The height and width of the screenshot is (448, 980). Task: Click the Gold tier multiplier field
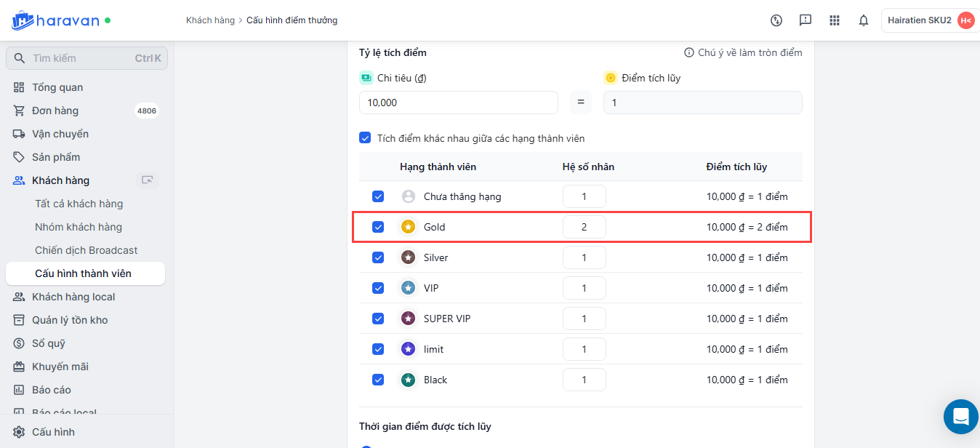click(x=584, y=227)
